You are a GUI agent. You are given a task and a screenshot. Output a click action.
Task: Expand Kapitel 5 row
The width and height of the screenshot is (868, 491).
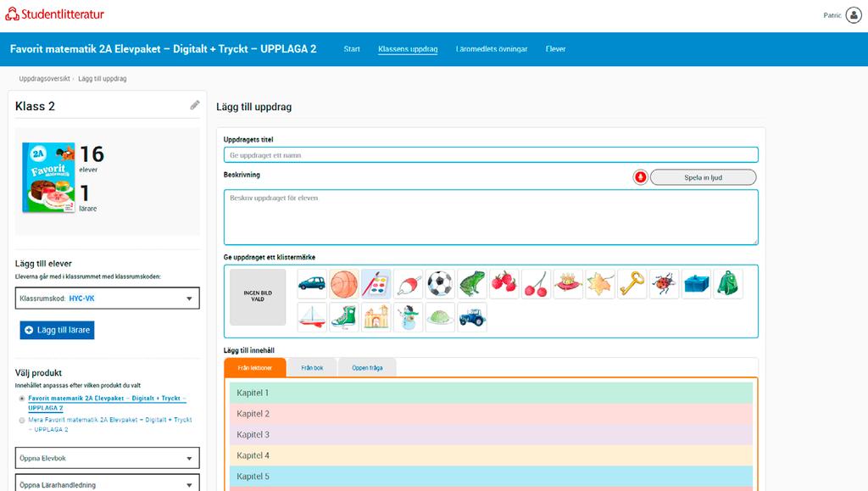tap(491, 476)
